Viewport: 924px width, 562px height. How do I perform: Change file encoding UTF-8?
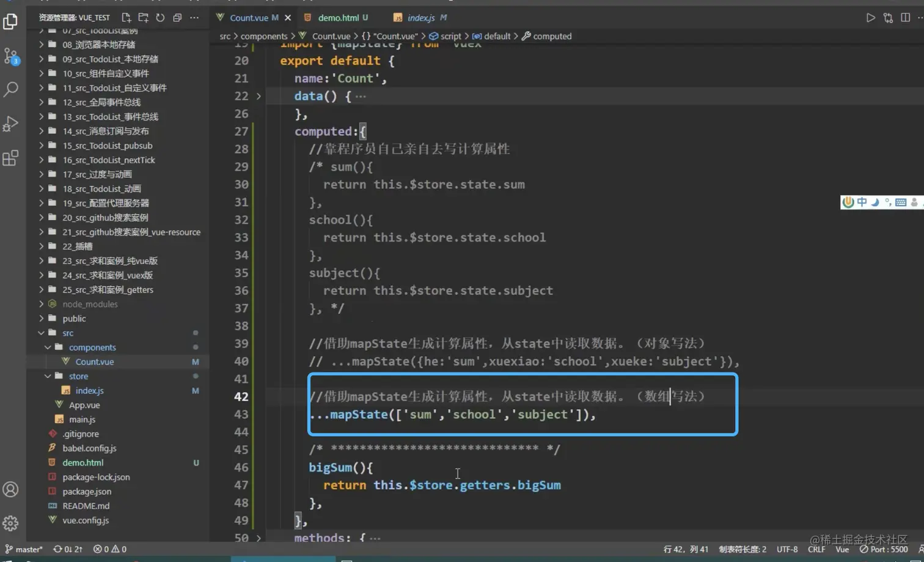[x=787, y=549]
